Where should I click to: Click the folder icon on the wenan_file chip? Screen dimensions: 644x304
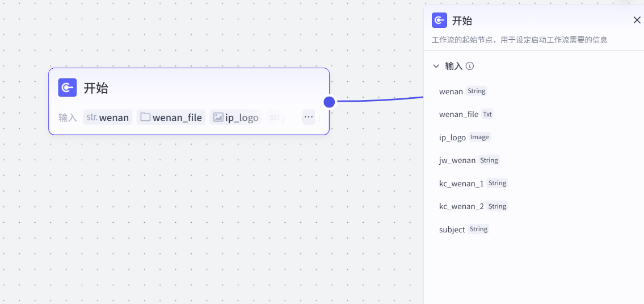coord(145,118)
